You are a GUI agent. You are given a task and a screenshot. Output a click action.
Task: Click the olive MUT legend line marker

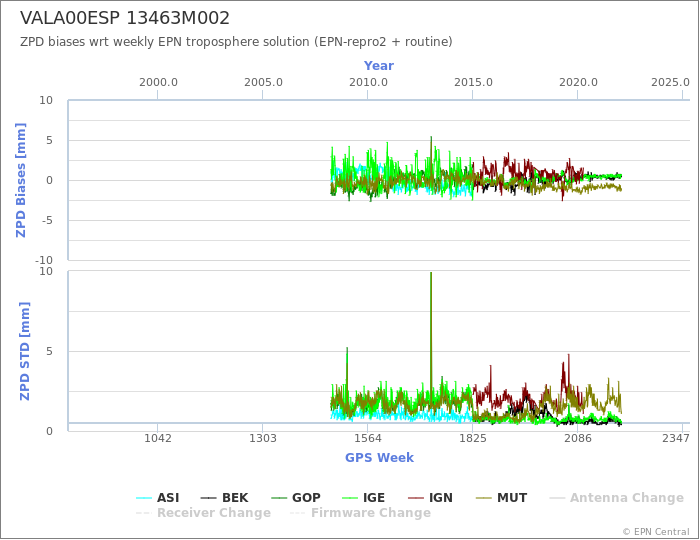coord(484,498)
